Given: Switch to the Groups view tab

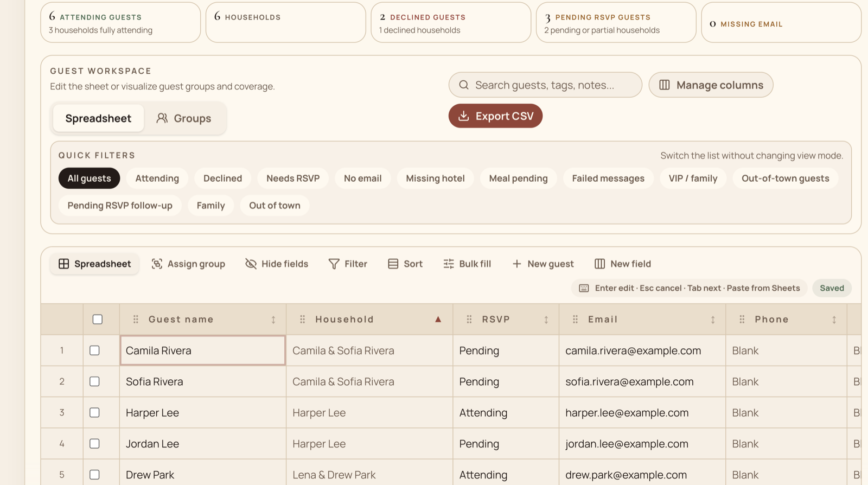Looking at the screenshot, I should click(x=184, y=118).
